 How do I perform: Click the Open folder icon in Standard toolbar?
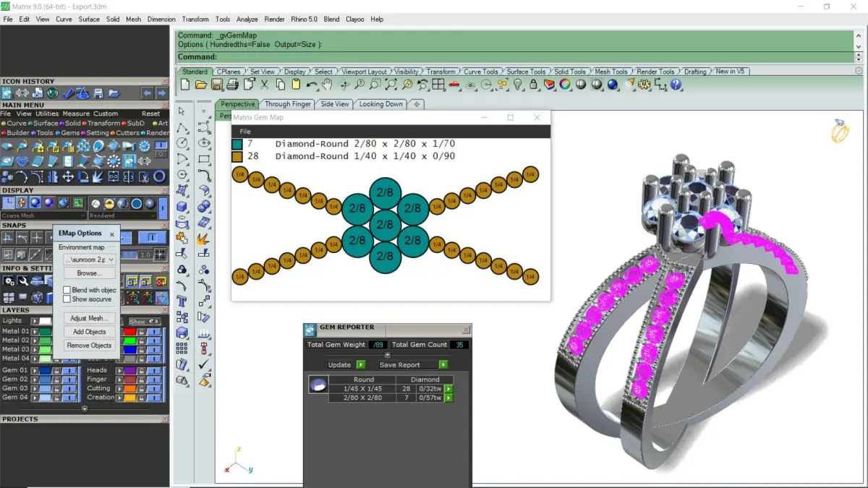[201, 85]
